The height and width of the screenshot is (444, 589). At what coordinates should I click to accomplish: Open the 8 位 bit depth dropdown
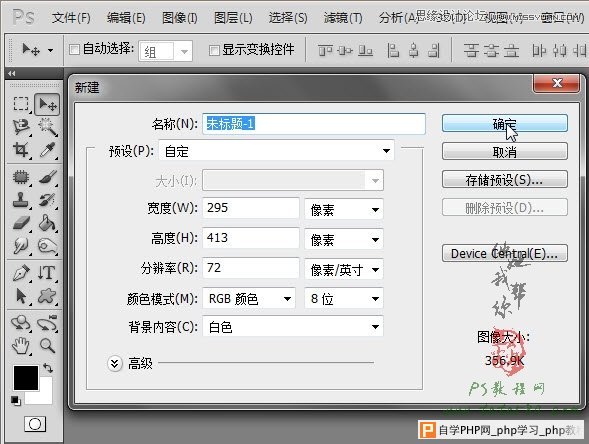(344, 299)
